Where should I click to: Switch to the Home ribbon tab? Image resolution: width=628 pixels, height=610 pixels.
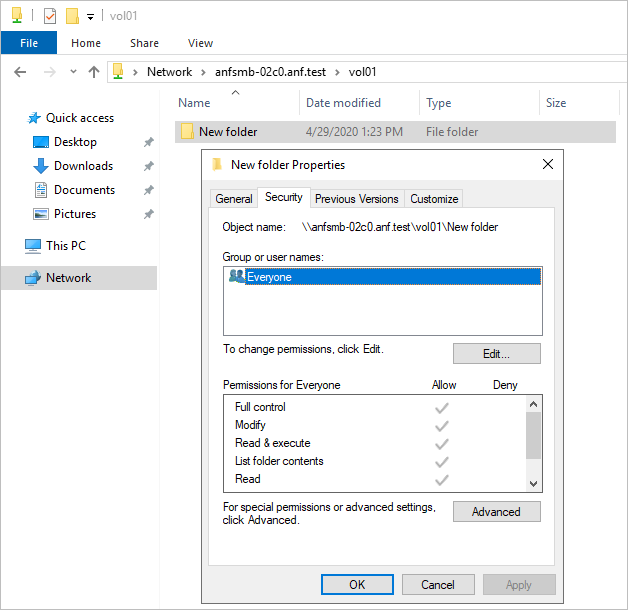pyautogui.click(x=86, y=43)
